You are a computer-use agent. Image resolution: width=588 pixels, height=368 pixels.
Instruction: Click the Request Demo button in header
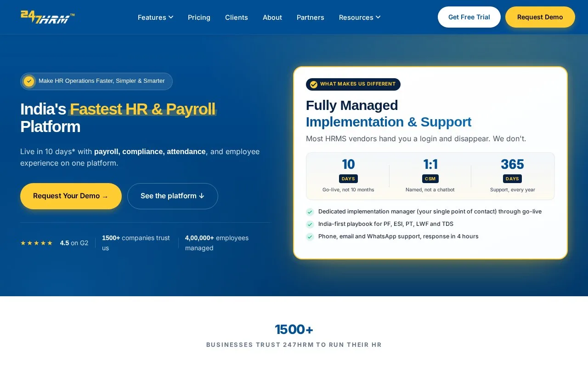tap(540, 17)
